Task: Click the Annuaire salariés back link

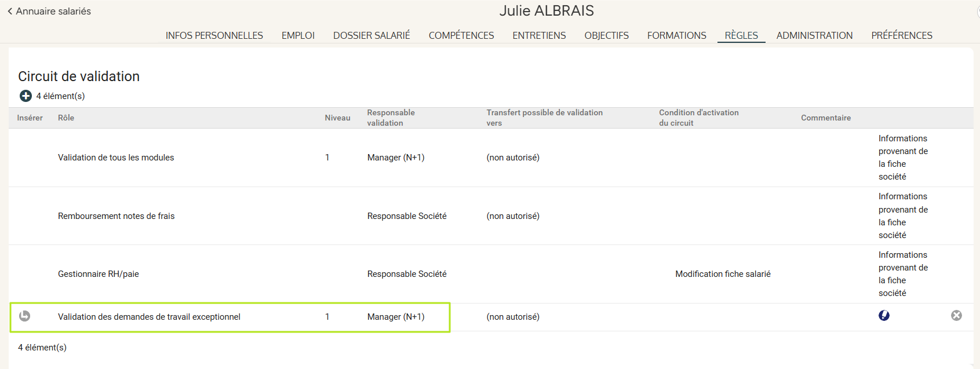Action: pos(53,11)
